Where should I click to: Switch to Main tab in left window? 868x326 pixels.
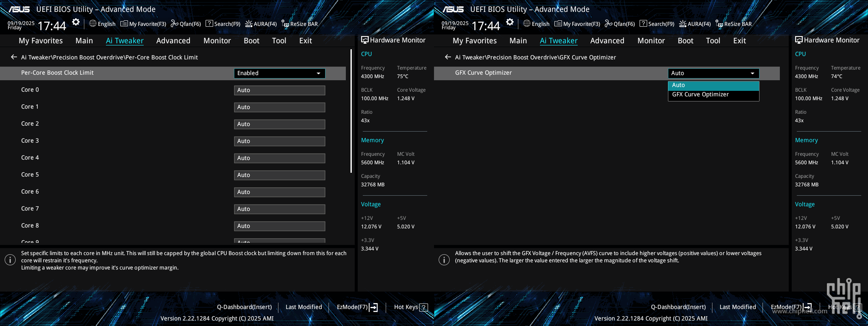[84, 41]
